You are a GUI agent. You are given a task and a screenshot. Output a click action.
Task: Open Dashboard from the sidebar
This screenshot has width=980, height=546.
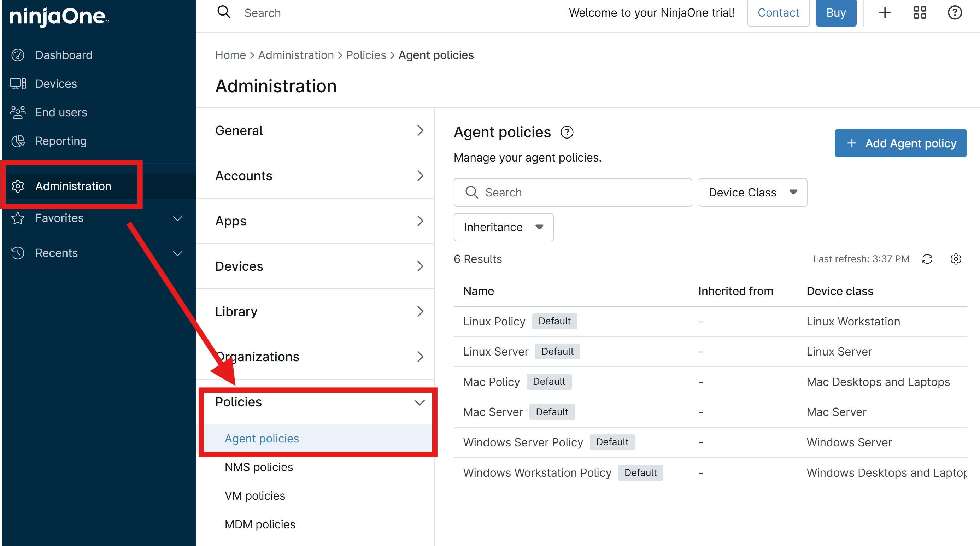point(64,55)
